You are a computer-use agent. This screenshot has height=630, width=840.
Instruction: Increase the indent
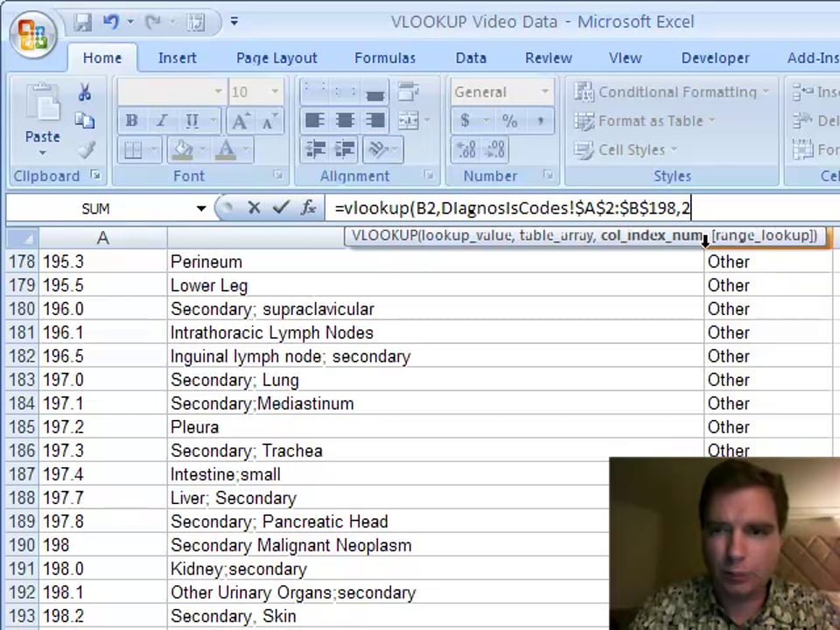tap(345, 150)
